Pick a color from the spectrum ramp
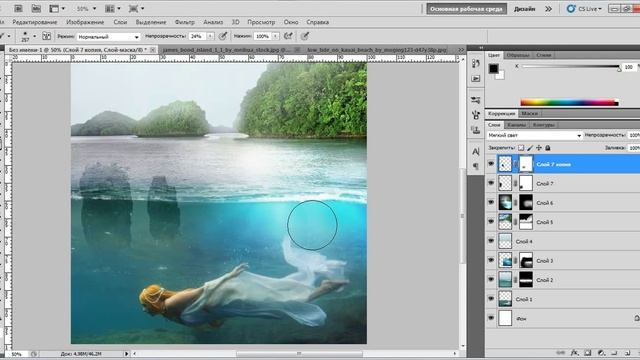This screenshot has height=360, width=640. 569,102
